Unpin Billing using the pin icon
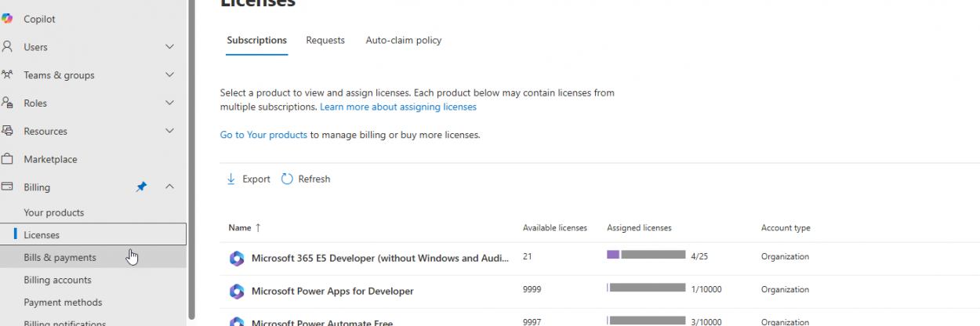Image resolution: width=980 pixels, height=326 pixels. 141,187
